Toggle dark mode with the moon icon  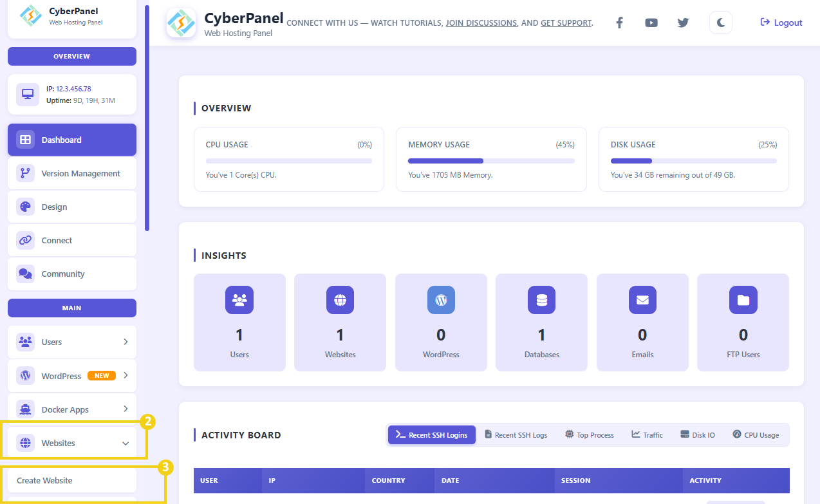pyautogui.click(x=720, y=22)
